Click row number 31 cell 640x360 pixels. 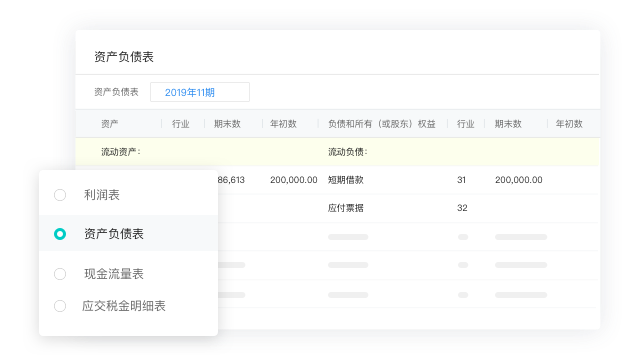click(x=462, y=180)
